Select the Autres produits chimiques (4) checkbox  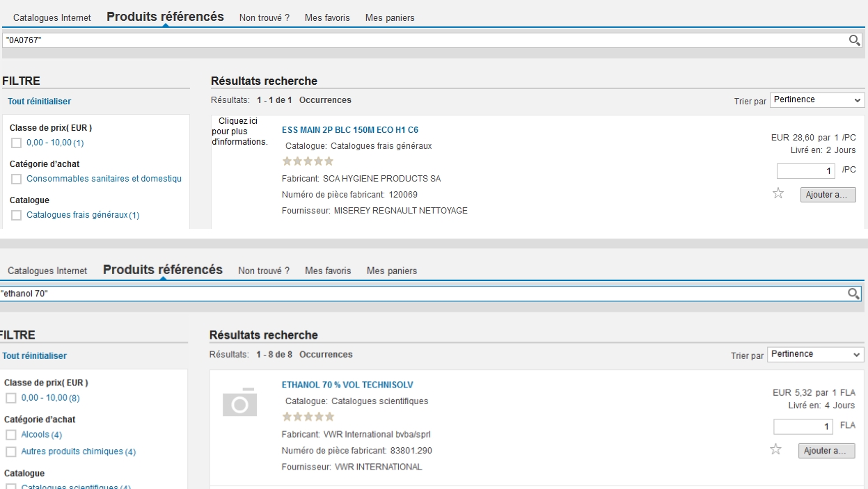(x=11, y=452)
